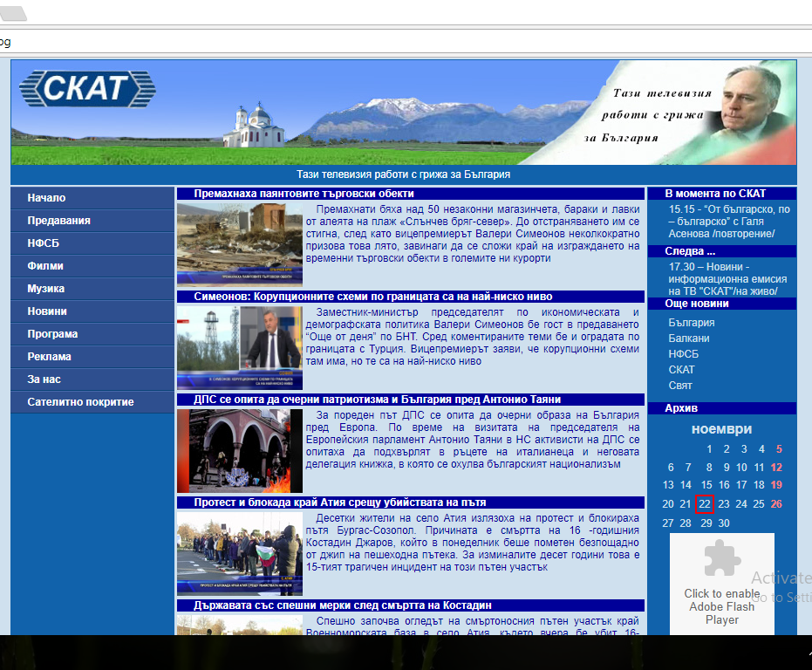Select day 12 in the archive calendar
This screenshot has height=670, width=812.
776,468
